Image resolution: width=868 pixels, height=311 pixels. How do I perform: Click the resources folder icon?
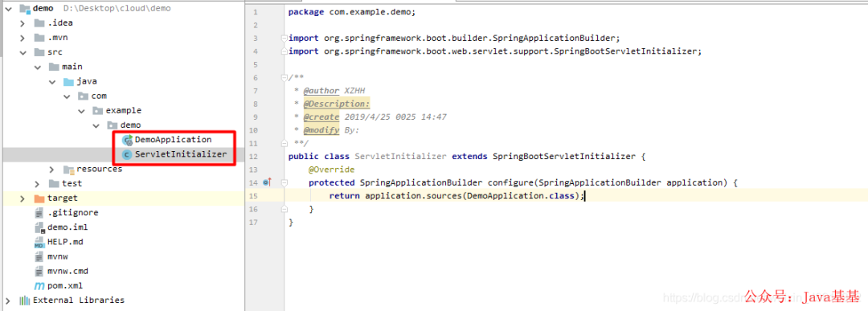[x=68, y=170]
